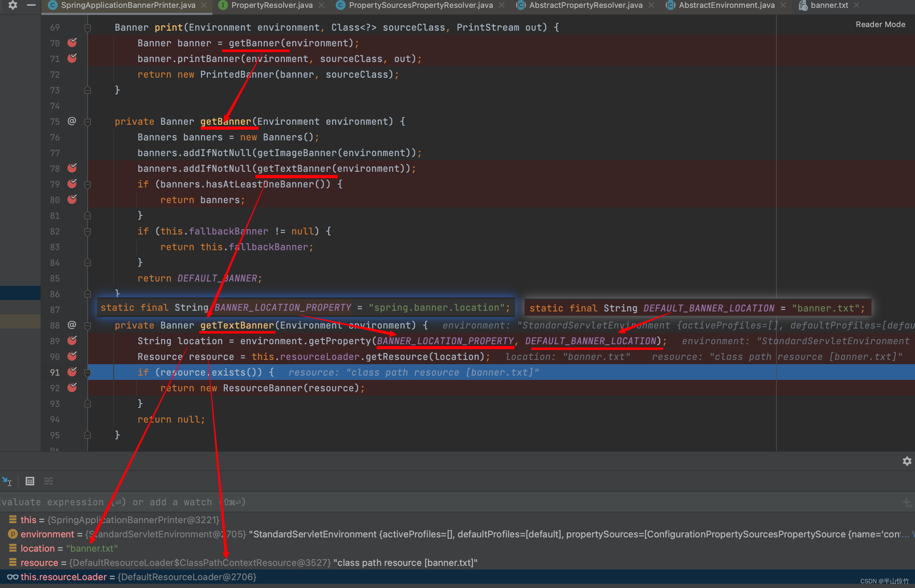
Task: Remove breakpoint on line 90
Action: coord(72,356)
